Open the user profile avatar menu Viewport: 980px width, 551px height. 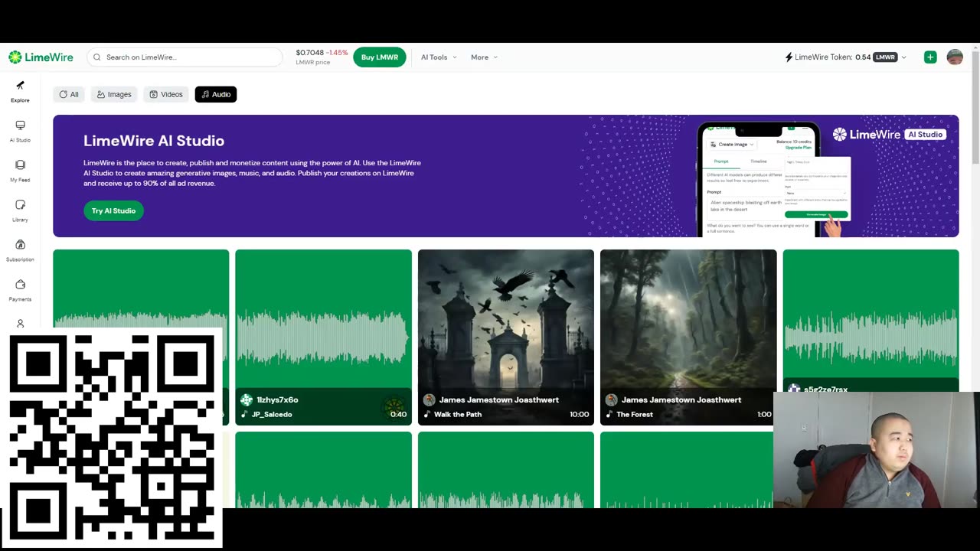click(x=955, y=57)
